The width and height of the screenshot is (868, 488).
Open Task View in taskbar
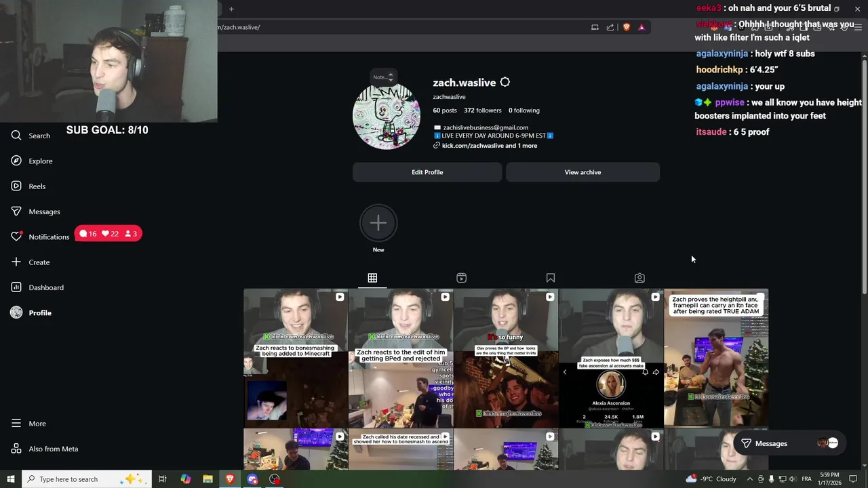coord(163,479)
